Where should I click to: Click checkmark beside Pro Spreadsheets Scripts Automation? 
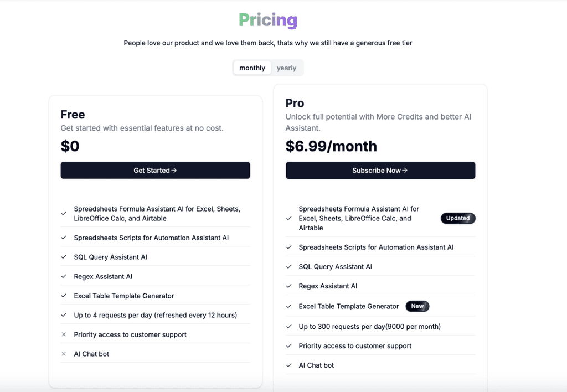click(288, 247)
